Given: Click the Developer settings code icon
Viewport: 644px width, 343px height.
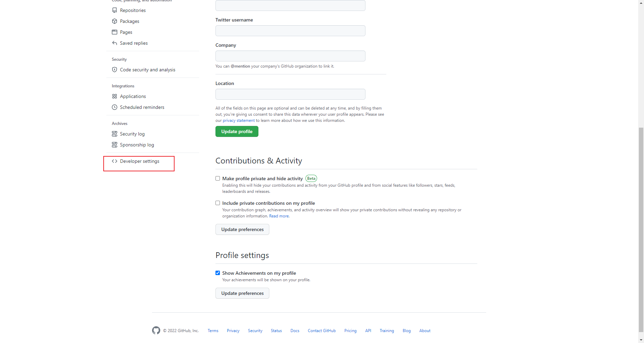Looking at the screenshot, I should [x=115, y=161].
